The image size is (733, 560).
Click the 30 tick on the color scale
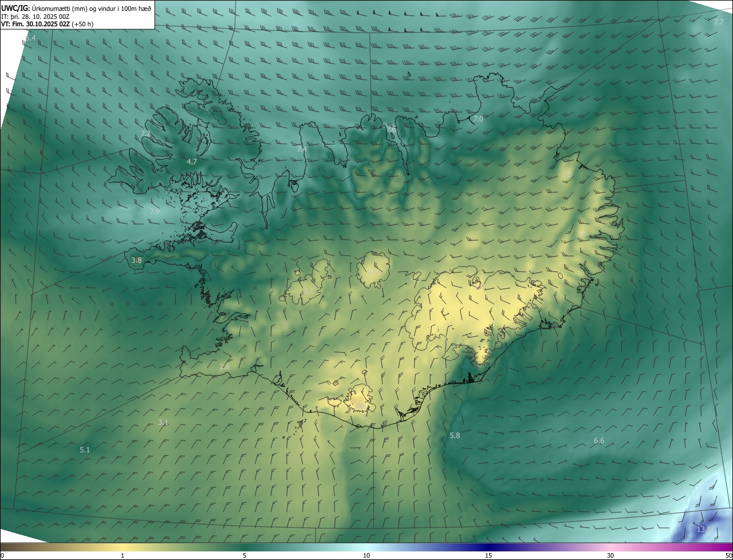coord(610,555)
